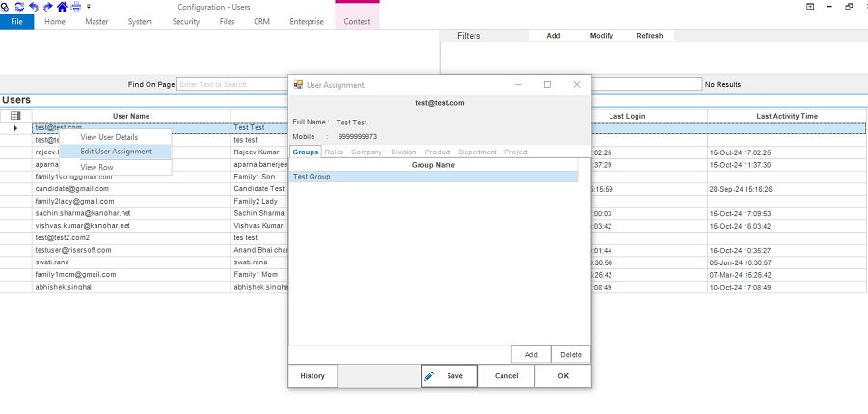Click the User Assignment dialog window icon
The height and width of the screenshot is (414, 868).
coord(298,85)
